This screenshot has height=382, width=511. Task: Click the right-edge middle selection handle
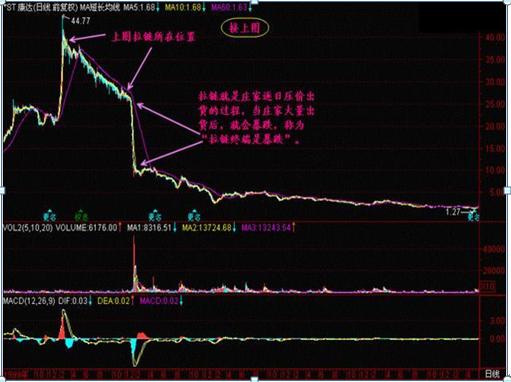coord(508,190)
